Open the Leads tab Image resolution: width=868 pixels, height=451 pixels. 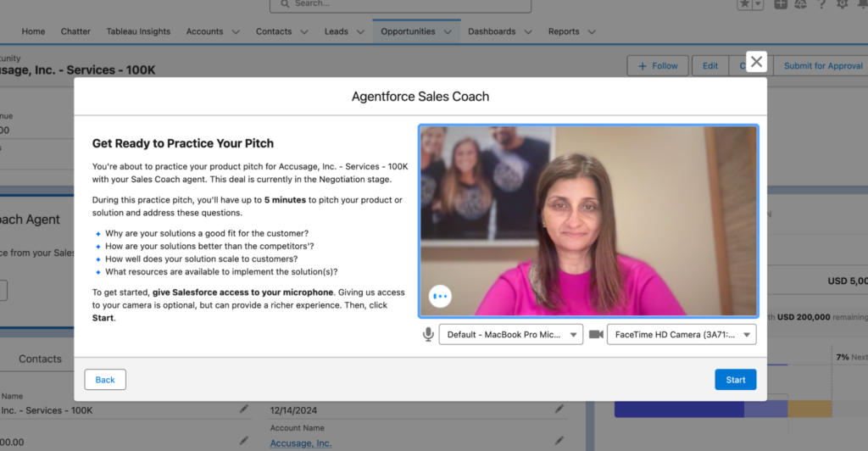point(336,31)
